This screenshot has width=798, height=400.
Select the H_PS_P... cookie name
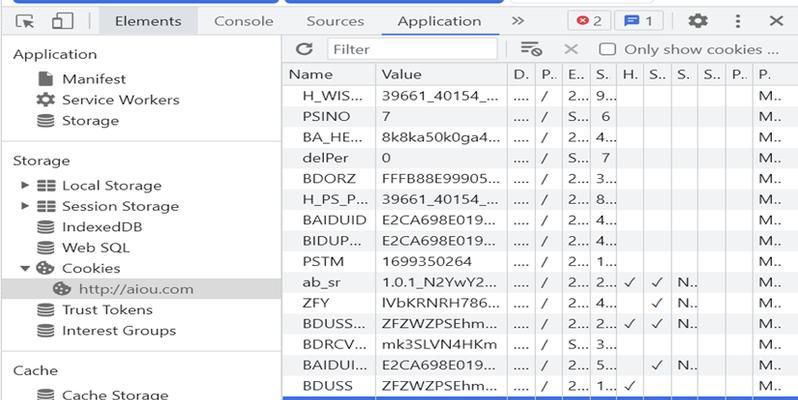335,199
